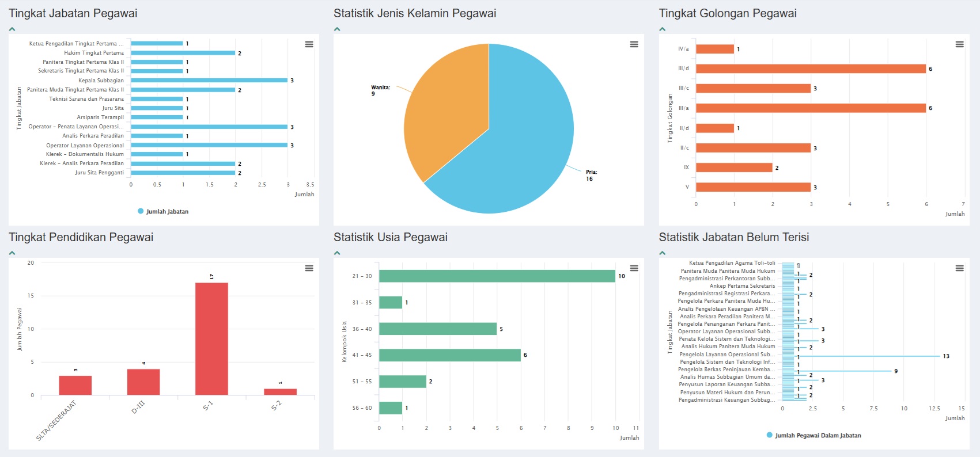This screenshot has width=980, height=457.
Task: Open the Tingkat Pendidikan Pegawai chart menu
Action: (309, 268)
